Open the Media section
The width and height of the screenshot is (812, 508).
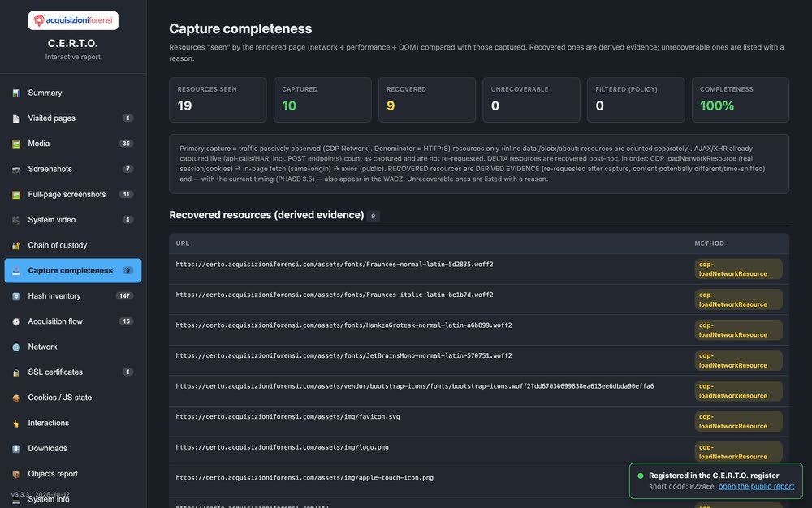click(x=73, y=144)
